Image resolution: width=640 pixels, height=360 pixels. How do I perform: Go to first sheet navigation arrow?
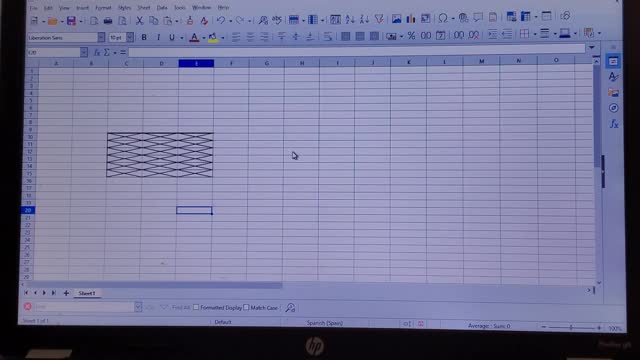tap(26, 293)
